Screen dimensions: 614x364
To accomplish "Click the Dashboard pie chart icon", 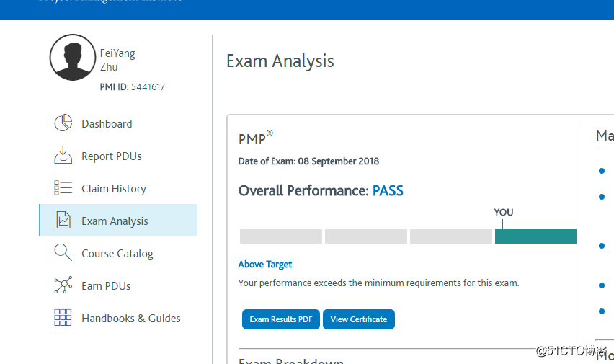I will [x=63, y=123].
